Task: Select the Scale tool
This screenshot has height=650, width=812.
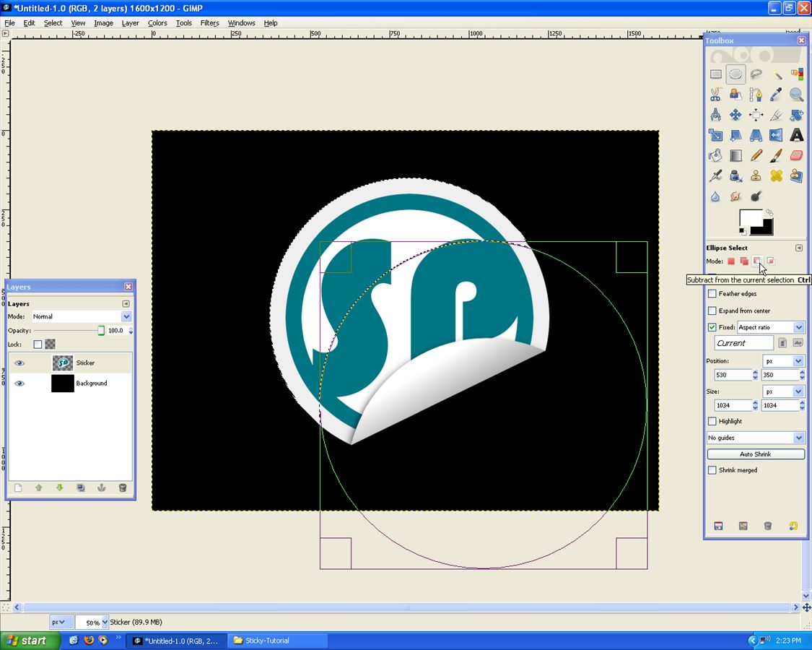Action: [x=716, y=135]
